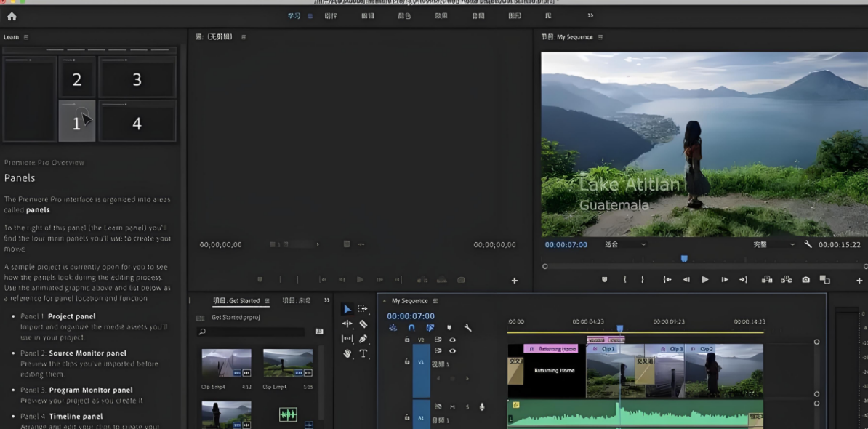Click the magnifier icon in Project search

tap(202, 332)
